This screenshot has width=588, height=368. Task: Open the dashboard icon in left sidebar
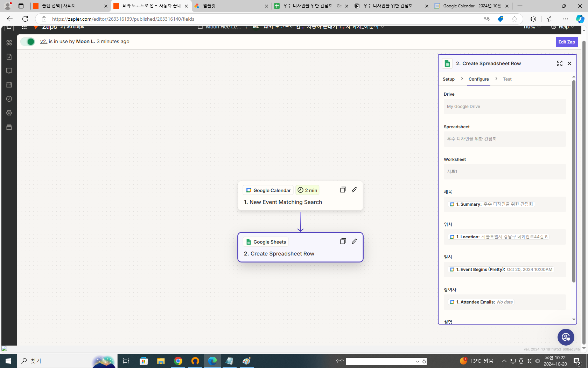tap(9, 43)
